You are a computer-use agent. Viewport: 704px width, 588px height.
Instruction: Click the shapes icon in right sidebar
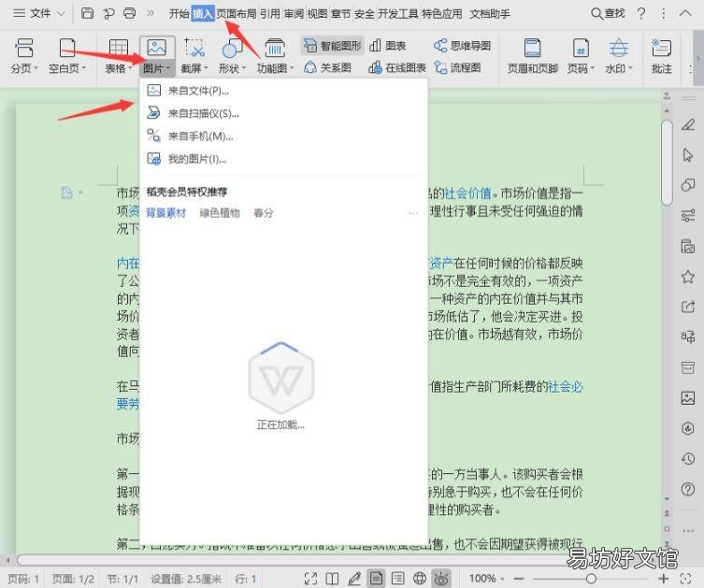[687, 185]
